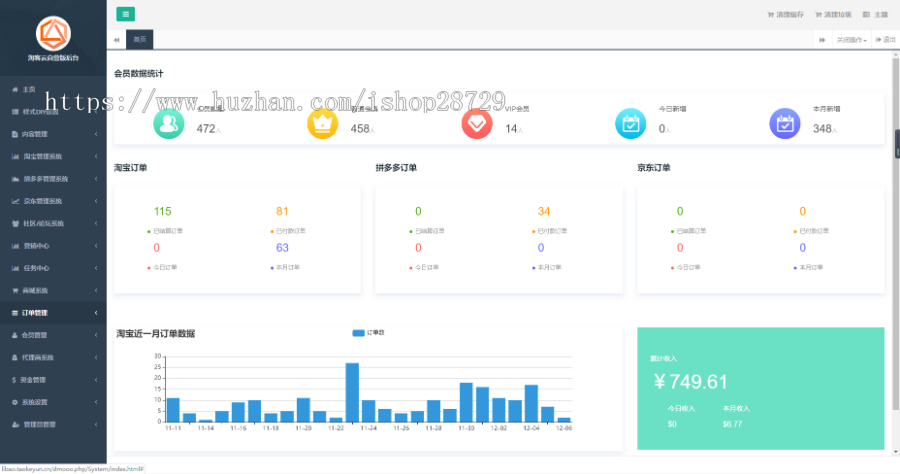Open the 关闭操作 dropdown
The height and width of the screenshot is (474, 900).
click(x=851, y=40)
